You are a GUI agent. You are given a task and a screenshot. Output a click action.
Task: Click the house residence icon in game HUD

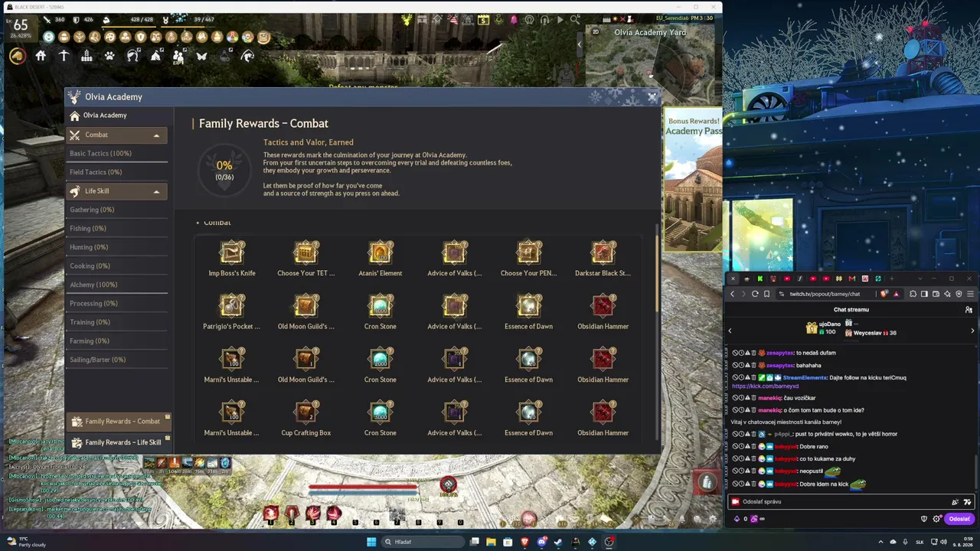[x=41, y=56]
